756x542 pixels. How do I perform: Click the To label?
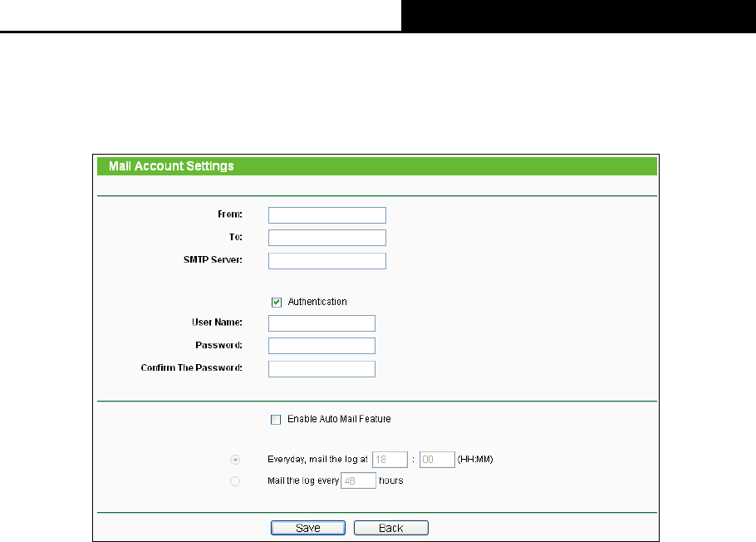click(x=235, y=237)
